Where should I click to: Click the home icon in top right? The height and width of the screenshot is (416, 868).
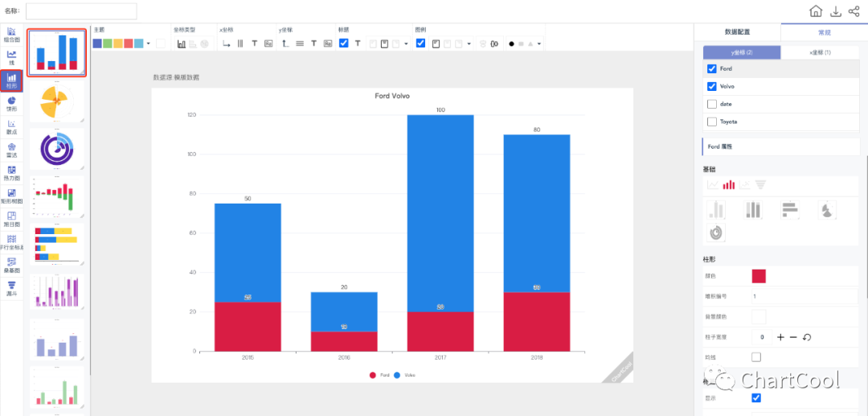point(816,11)
